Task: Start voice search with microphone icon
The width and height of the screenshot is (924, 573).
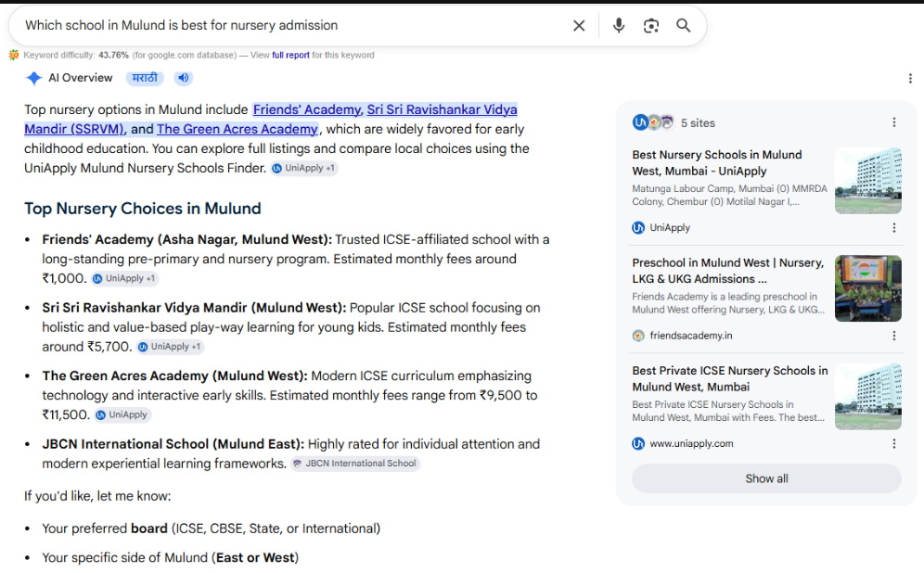Action: pos(618,25)
